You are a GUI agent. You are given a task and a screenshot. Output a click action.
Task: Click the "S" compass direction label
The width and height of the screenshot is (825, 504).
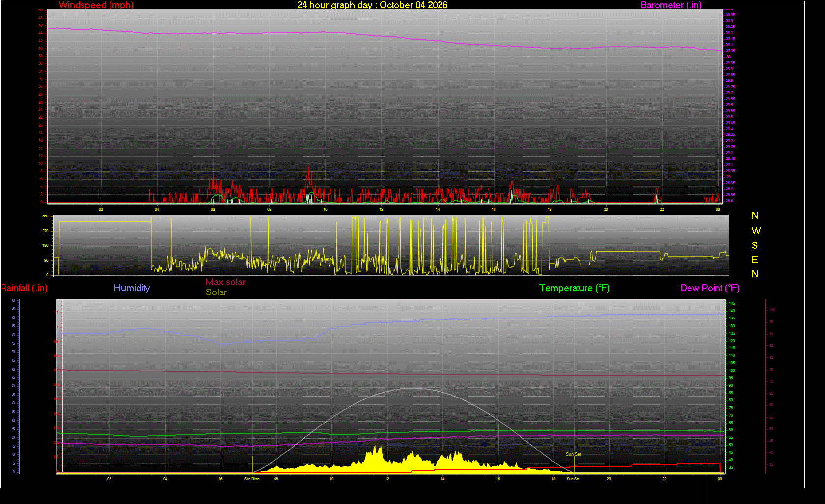point(755,245)
